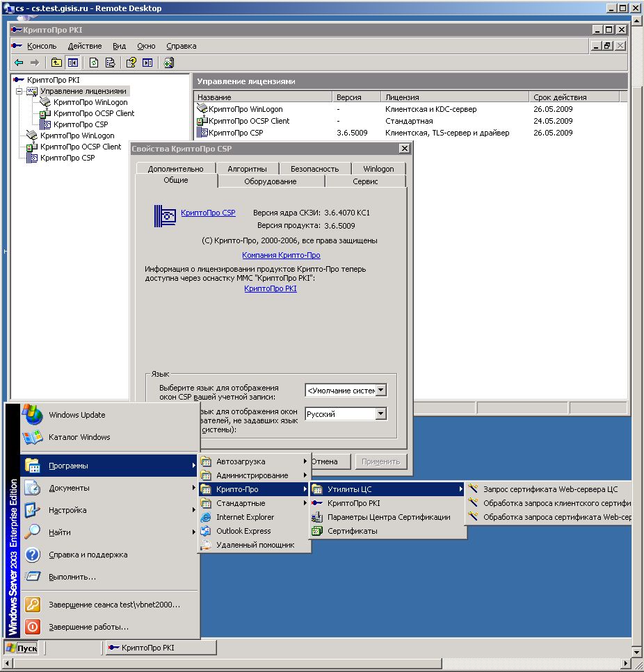Click the Refresh toolbar icon
This screenshot has height=672, width=644.
coord(94,63)
